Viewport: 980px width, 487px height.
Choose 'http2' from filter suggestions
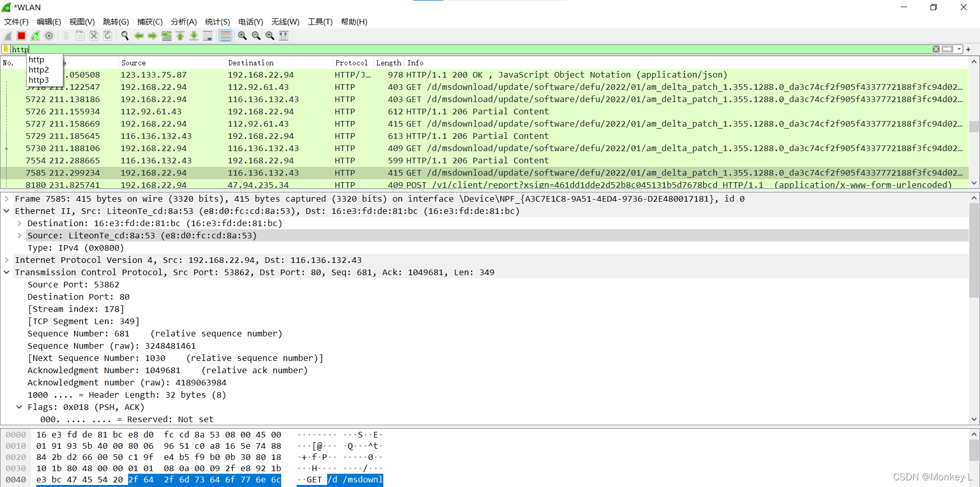coord(39,70)
